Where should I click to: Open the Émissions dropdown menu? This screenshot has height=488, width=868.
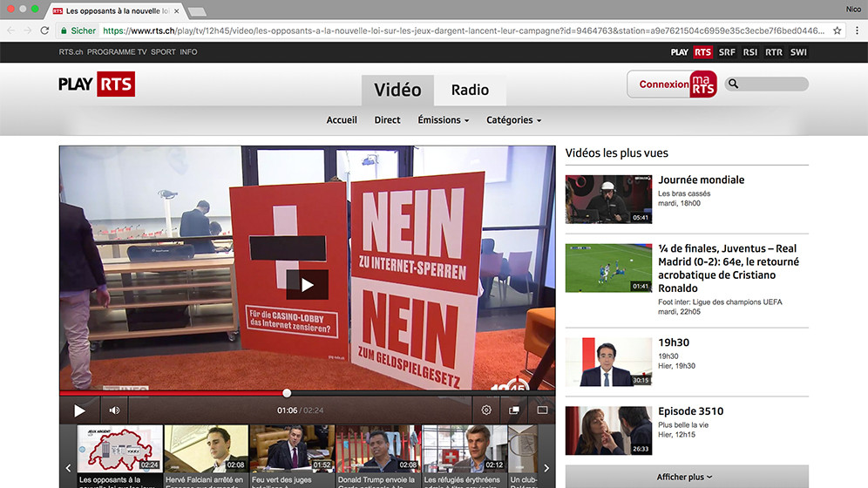[x=444, y=120]
